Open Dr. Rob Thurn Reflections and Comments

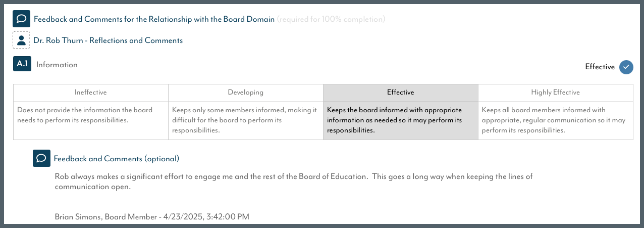[108, 40]
